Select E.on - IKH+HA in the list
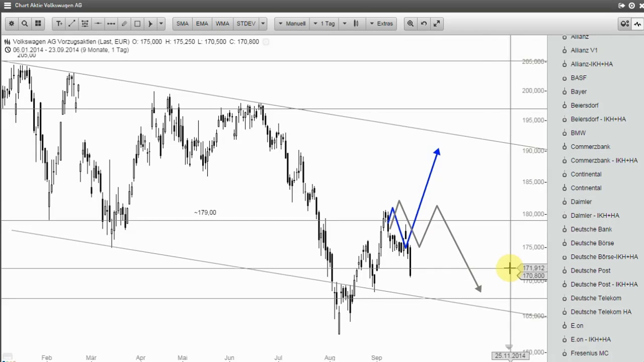Image resolution: width=644 pixels, height=362 pixels. click(x=591, y=339)
